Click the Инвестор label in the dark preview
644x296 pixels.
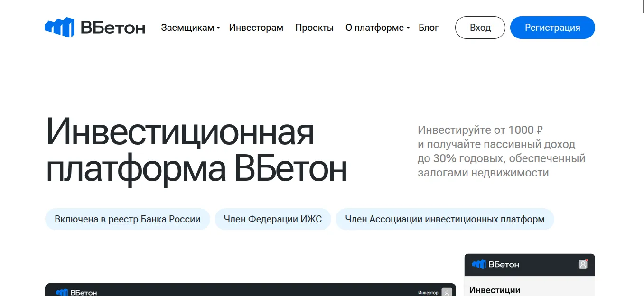click(428, 293)
